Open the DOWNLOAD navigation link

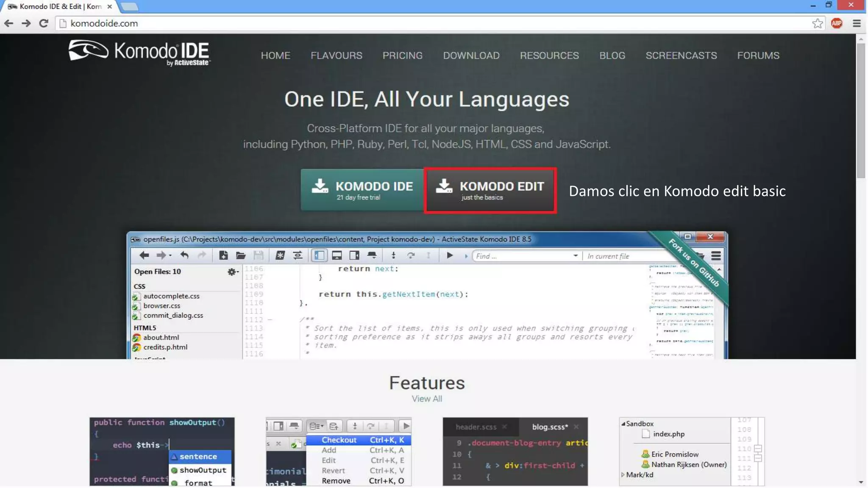pos(471,55)
